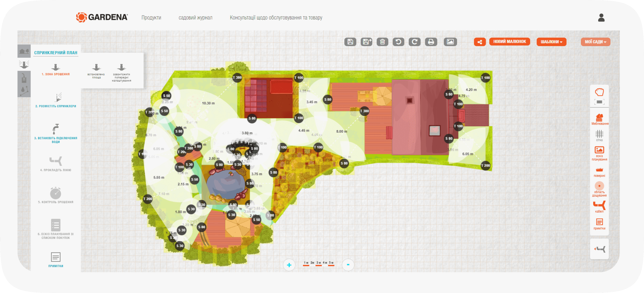Zoom out with the minus button
The width and height of the screenshot is (644, 293).
pos(348,265)
